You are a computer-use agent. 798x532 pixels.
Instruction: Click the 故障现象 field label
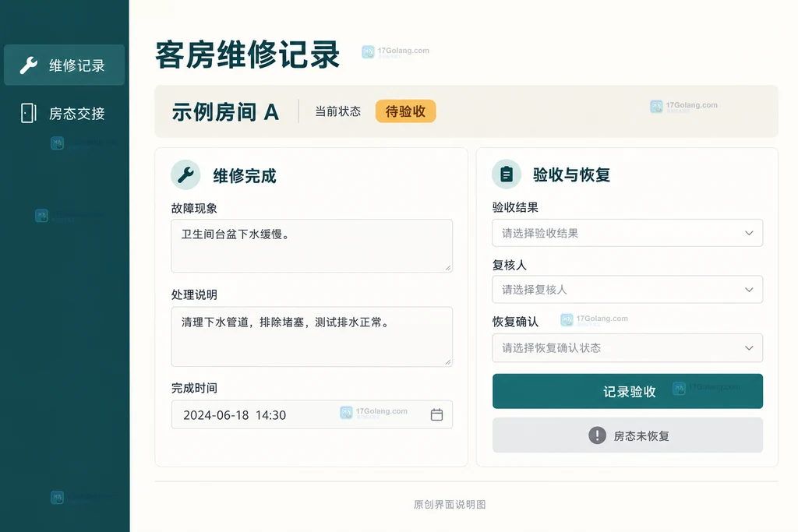pyautogui.click(x=194, y=208)
